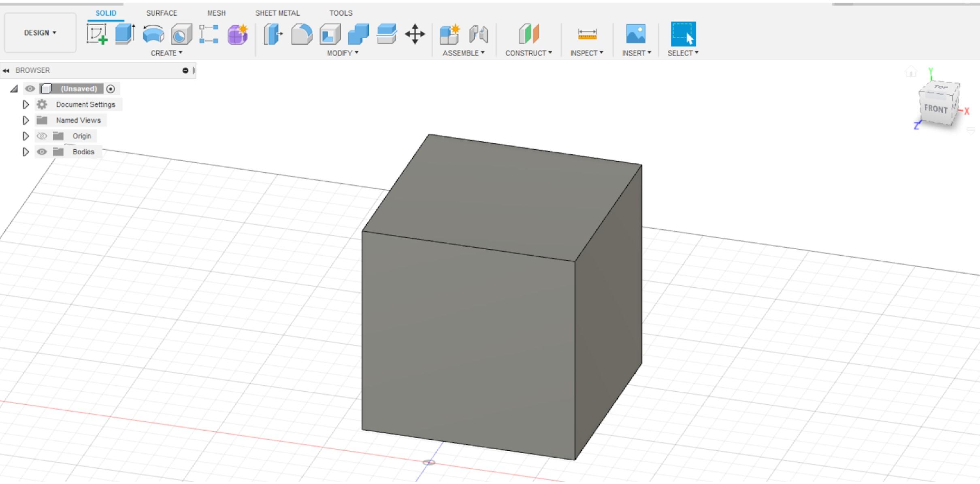Click the Create Sketch icon

[97, 34]
